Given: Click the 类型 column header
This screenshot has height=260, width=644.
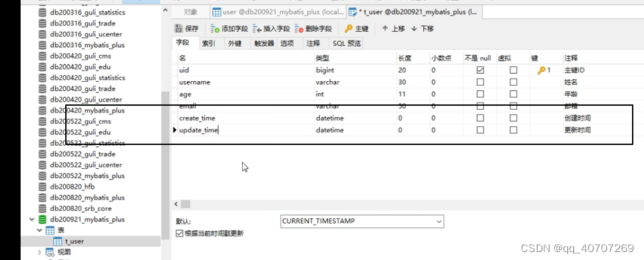Looking at the screenshot, I should (355, 59).
